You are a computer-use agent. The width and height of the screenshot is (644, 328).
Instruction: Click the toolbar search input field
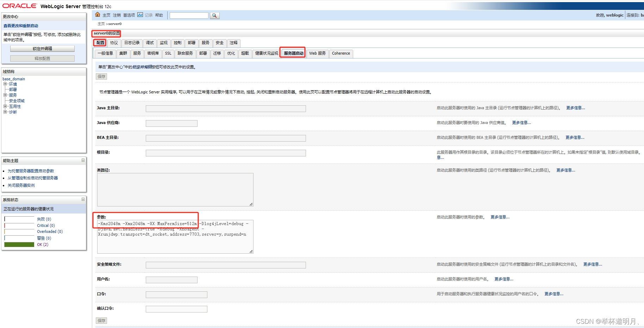pyautogui.click(x=189, y=16)
